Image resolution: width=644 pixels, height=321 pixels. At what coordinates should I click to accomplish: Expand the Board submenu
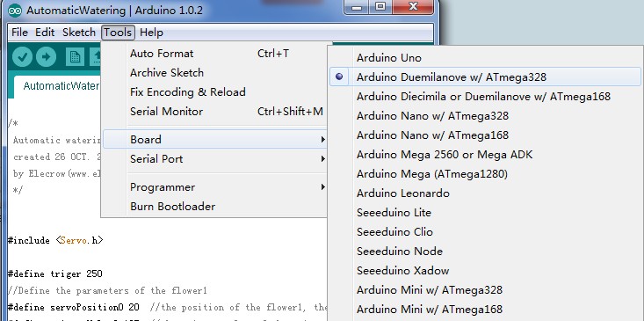pos(214,140)
